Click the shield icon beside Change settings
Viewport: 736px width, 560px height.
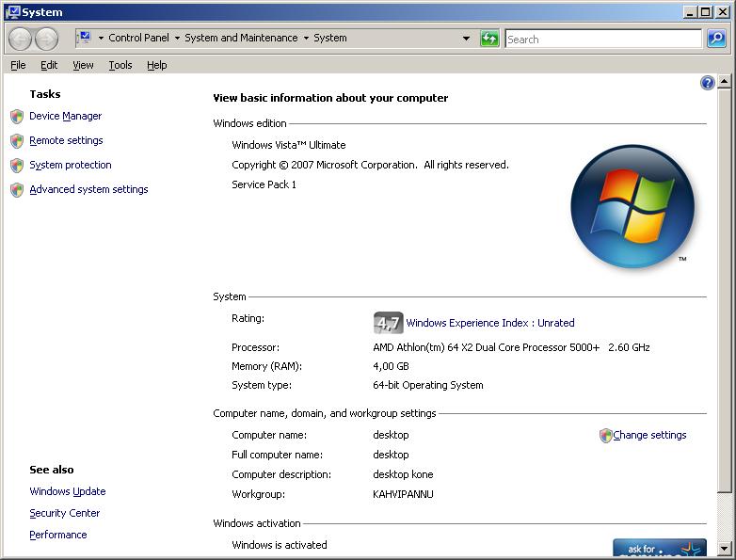(605, 436)
